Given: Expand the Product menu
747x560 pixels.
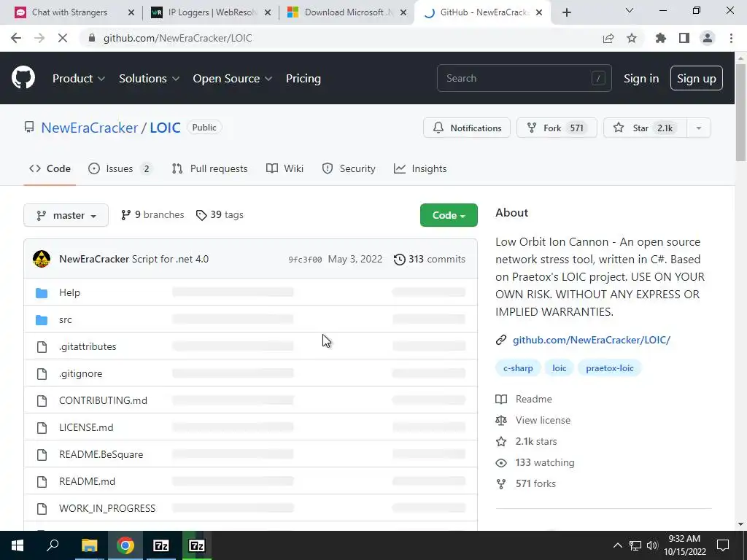Looking at the screenshot, I should click(x=79, y=79).
